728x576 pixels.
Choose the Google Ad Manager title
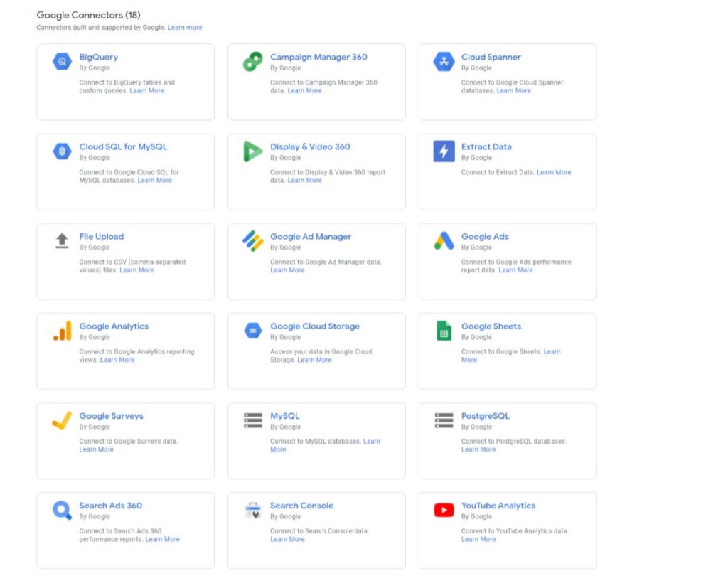311,236
